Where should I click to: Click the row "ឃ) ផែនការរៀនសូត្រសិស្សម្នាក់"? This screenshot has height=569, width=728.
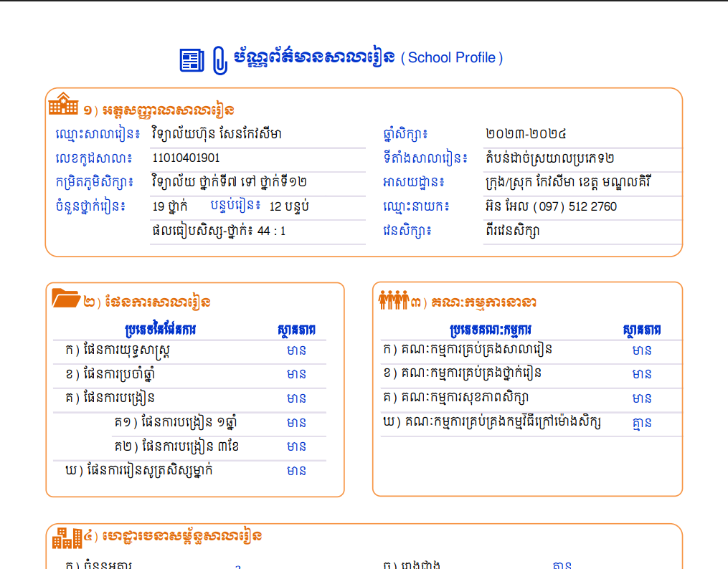(139, 470)
